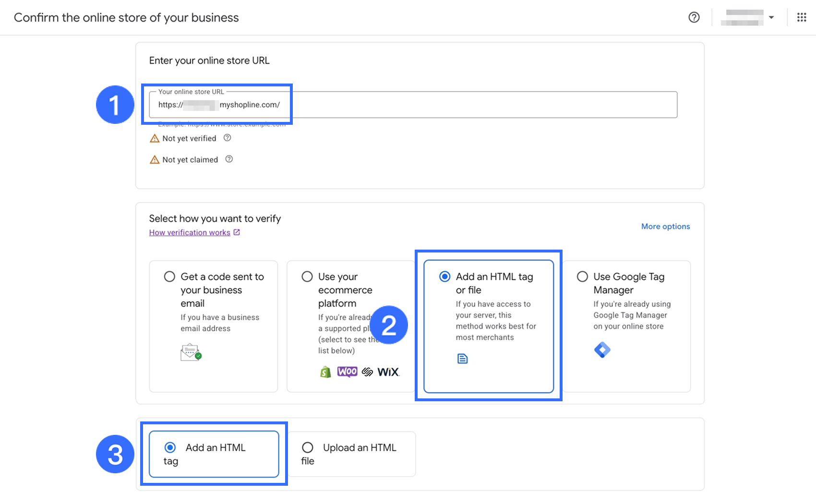The height and width of the screenshot is (504, 816).
Task: Select 'Add an HTML tag or file' option
Action: (445, 276)
